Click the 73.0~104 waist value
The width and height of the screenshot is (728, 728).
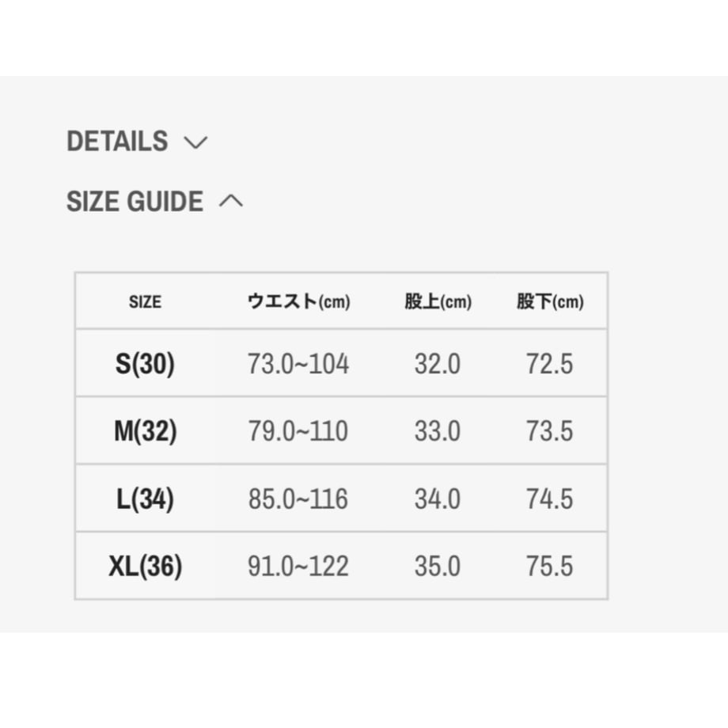(298, 363)
